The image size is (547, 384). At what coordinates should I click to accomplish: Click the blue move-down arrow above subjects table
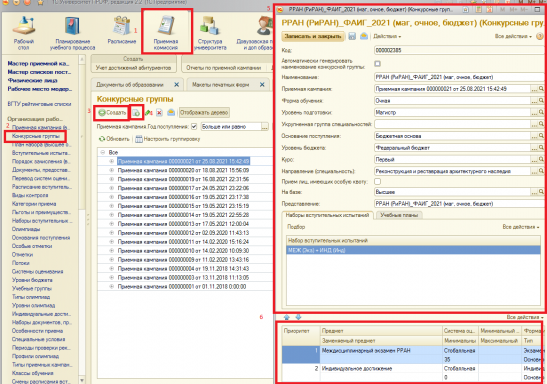pos(298,317)
